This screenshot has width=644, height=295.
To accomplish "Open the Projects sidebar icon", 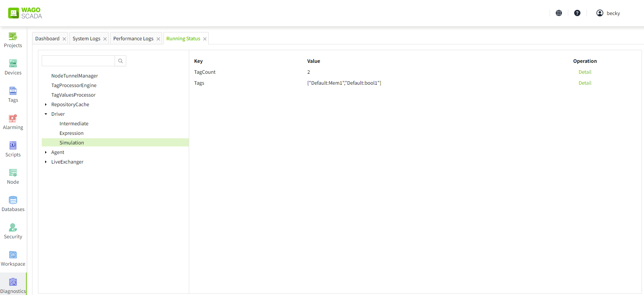I will pyautogui.click(x=13, y=36).
